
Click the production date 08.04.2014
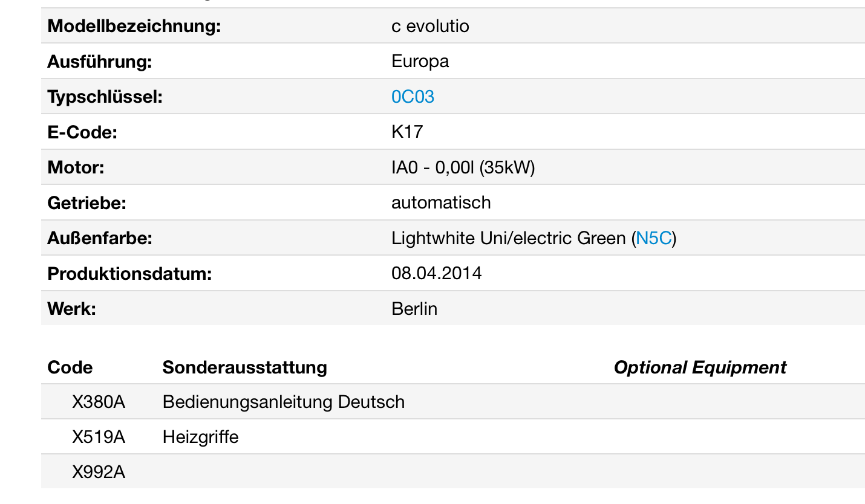point(436,274)
